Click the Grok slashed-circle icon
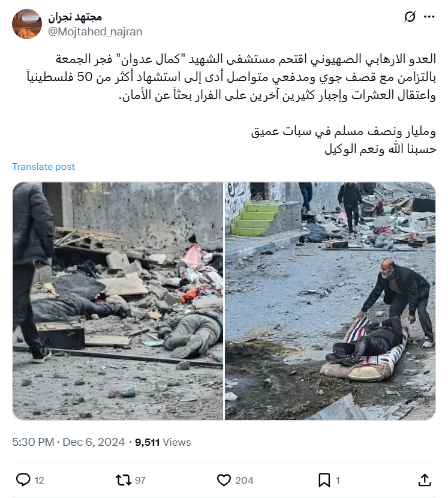Screen dimensions: 448x498 [410, 17]
